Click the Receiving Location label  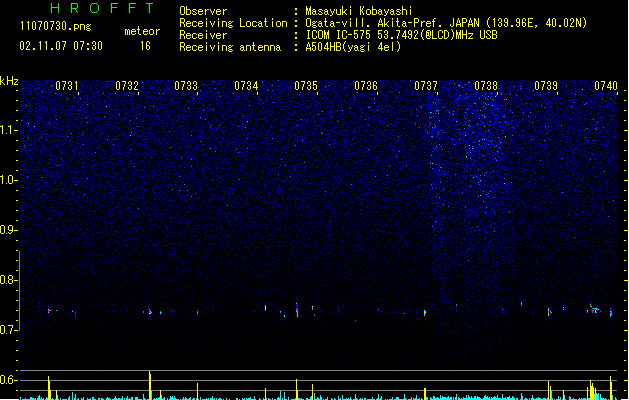(x=233, y=23)
